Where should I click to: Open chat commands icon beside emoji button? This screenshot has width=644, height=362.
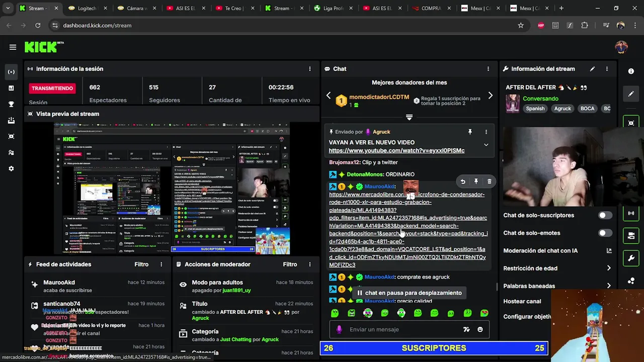pos(466,329)
